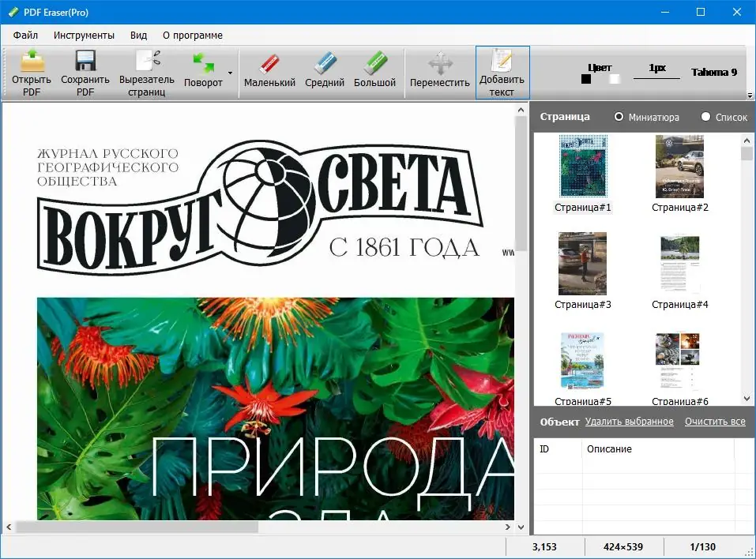Change the Tahoma 9 font setting
This screenshot has height=559, width=756.
[x=713, y=73]
